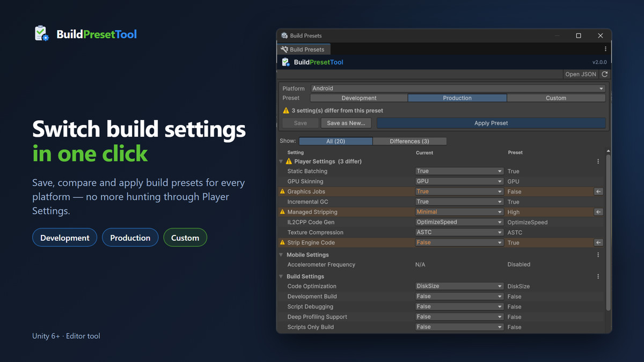Click the Save as New... button
The image size is (644, 362).
(x=346, y=123)
